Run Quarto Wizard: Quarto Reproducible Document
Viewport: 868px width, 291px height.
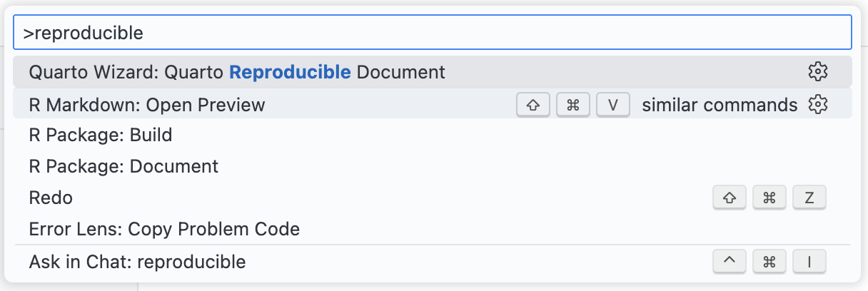[237, 72]
